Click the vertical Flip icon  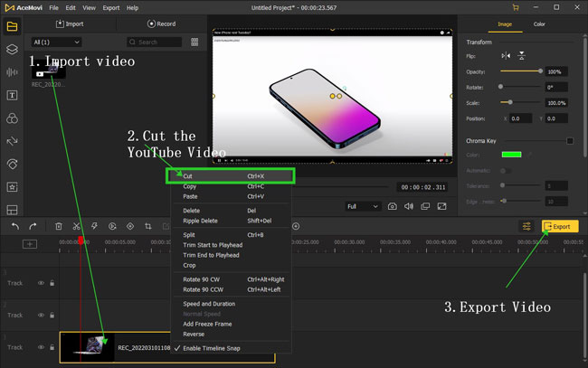coord(522,56)
